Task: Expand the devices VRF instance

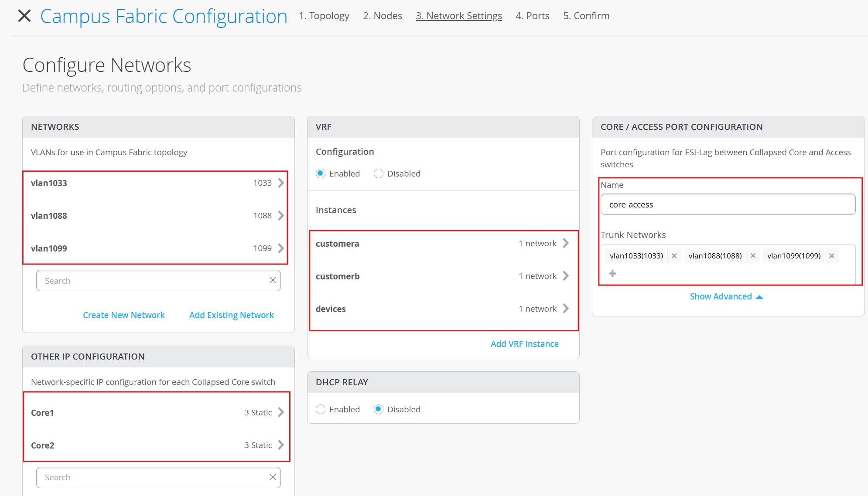Action: click(x=566, y=309)
